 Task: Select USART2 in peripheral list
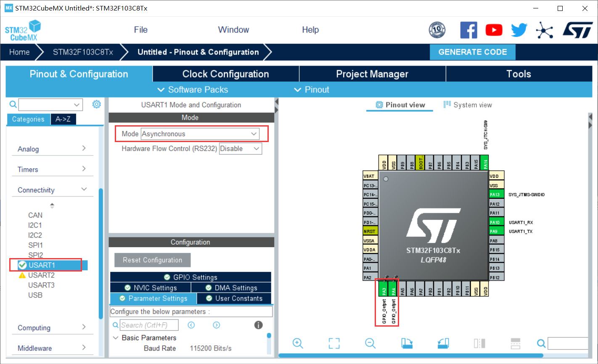point(41,275)
